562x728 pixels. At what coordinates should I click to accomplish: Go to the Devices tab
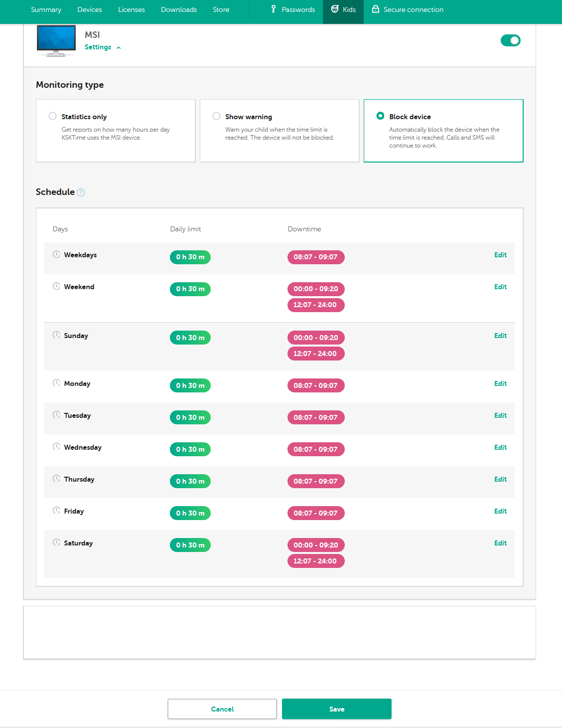point(90,9)
